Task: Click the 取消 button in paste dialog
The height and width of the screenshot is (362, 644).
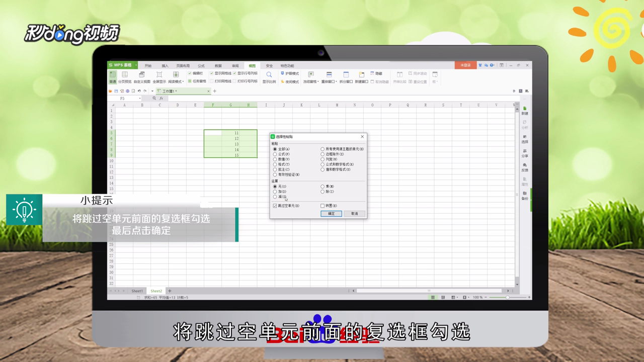Action: click(354, 214)
